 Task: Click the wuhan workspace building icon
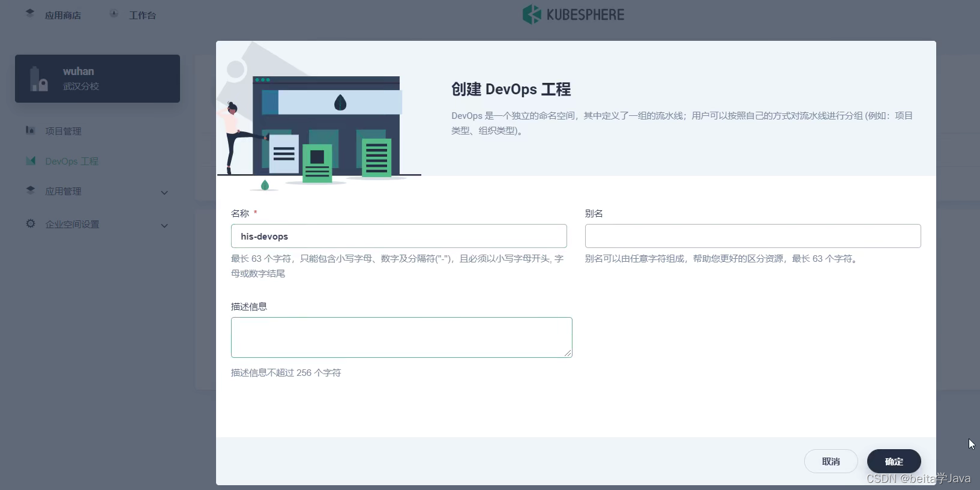tap(38, 79)
